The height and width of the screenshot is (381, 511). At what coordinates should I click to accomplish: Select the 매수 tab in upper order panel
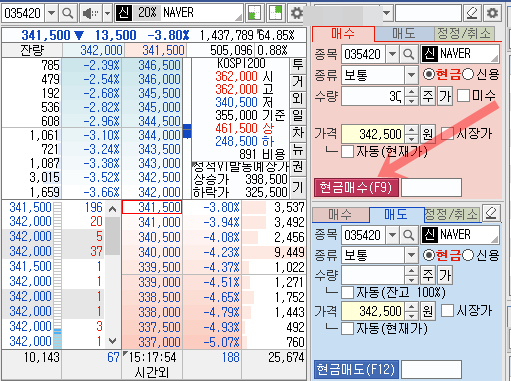click(x=343, y=34)
